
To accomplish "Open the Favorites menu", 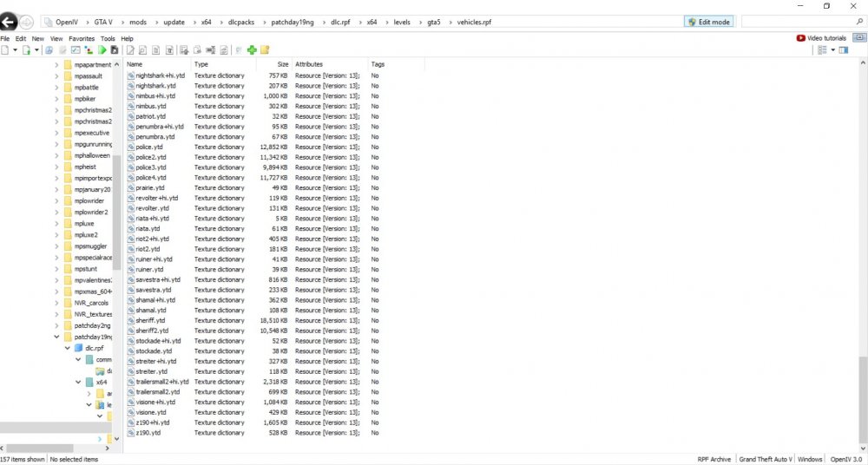I will point(82,39).
